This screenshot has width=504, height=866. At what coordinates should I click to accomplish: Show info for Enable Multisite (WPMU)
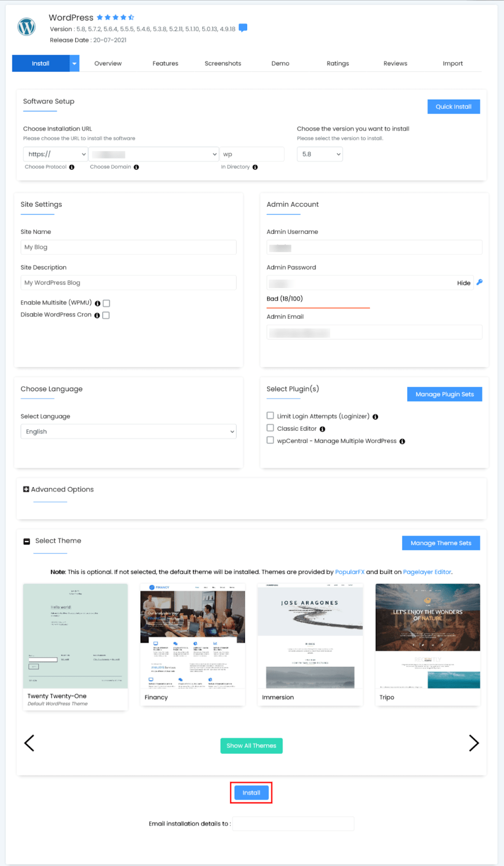(97, 304)
